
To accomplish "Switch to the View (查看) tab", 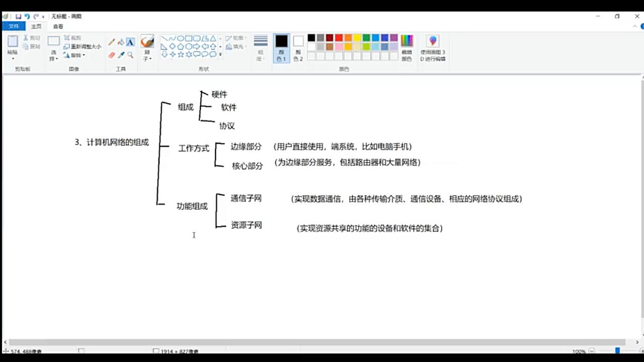I will [58, 27].
